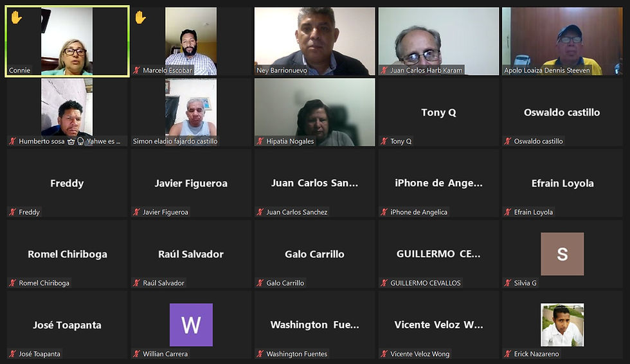Select Ney Barrionuevo's video tile
Image resolution: width=630 pixels, height=364 pixels.
[x=314, y=41]
